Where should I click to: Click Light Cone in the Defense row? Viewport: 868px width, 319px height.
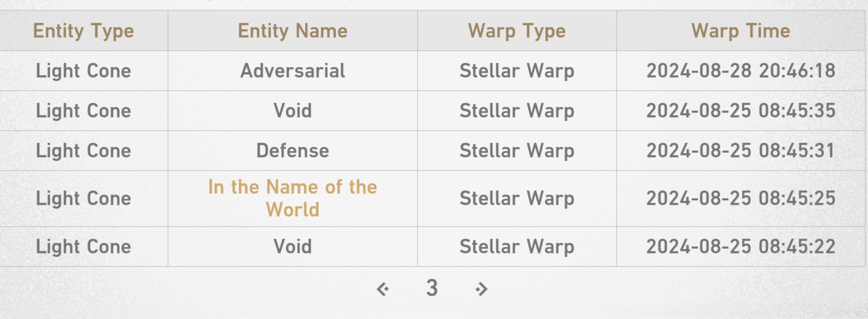84,151
